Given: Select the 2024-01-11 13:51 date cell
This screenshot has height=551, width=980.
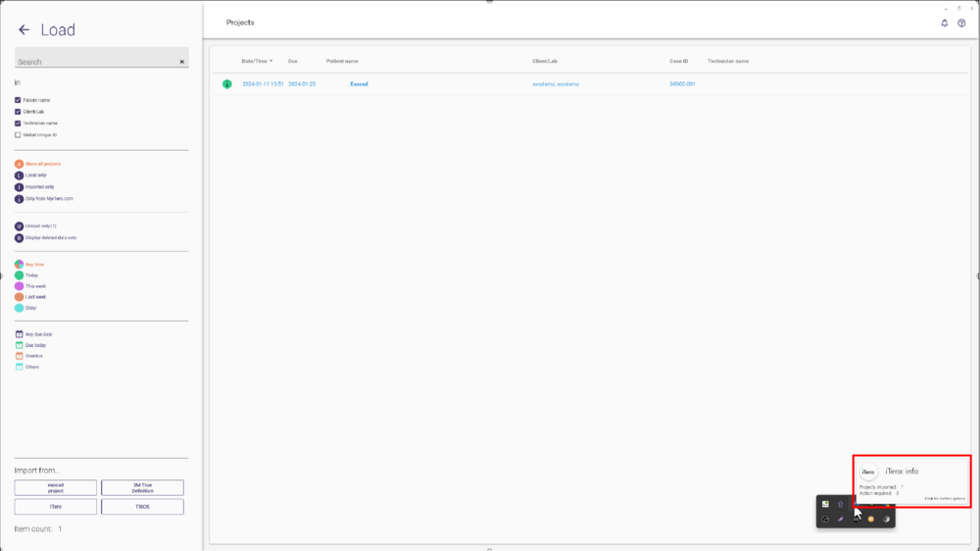Looking at the screenshot, I should tap(263, 83).
